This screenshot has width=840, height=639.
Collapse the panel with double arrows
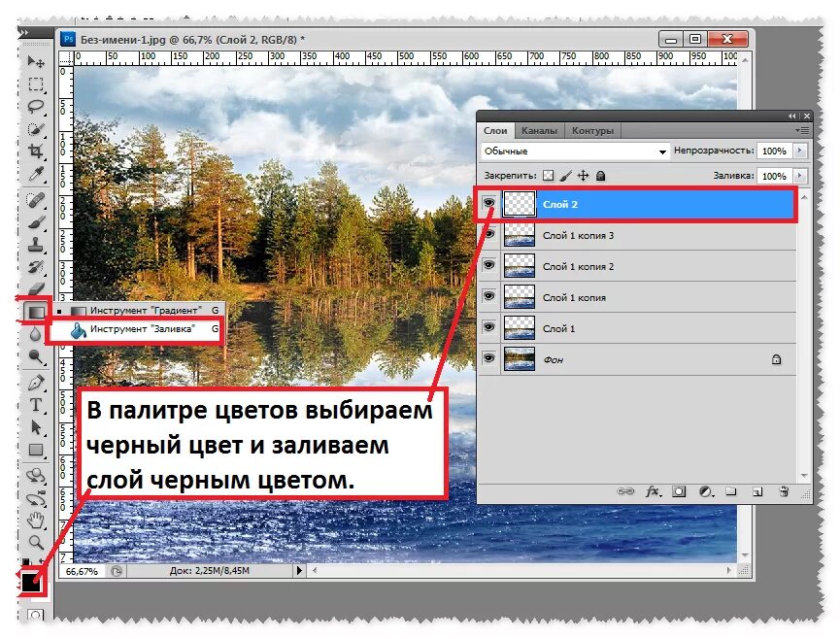coord(792,116)
